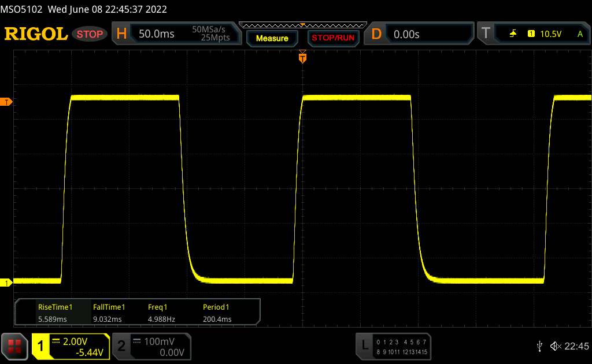Enable channel 2 with 100mV scale
The image size is (592, 364).
point(149,346)
